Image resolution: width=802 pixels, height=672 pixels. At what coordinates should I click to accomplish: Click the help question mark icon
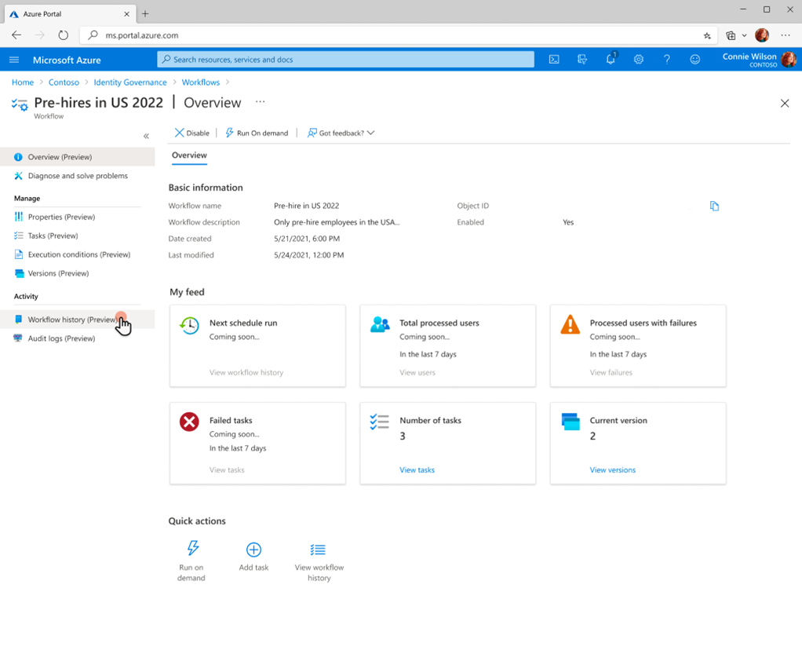pyautogui.click(x=667, y=59)
